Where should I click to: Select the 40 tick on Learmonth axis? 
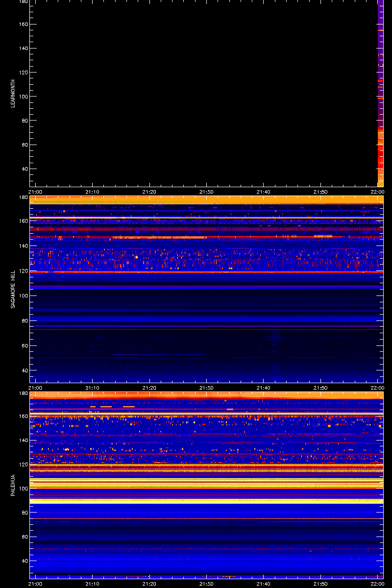[24, 169]
